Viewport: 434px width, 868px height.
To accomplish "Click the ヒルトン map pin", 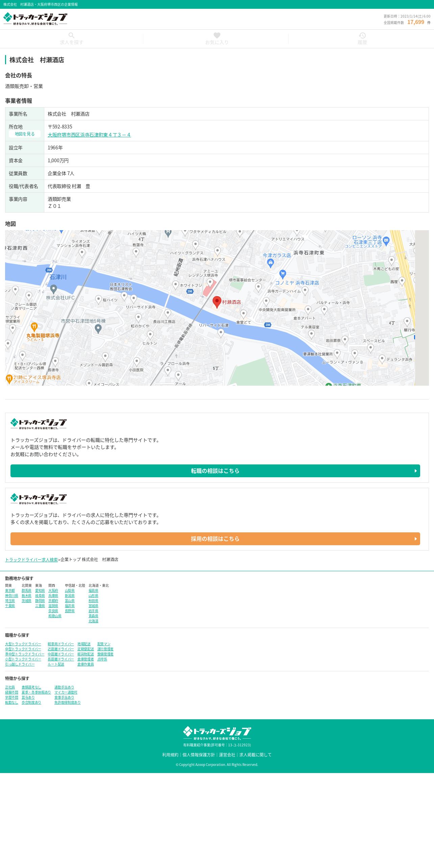I will click(x=150, y=335).
